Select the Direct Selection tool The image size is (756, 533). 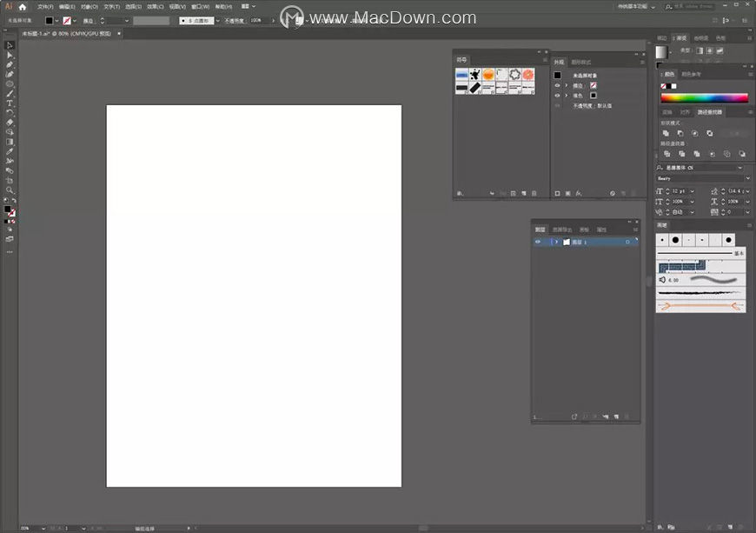click(x=10, y=55)
